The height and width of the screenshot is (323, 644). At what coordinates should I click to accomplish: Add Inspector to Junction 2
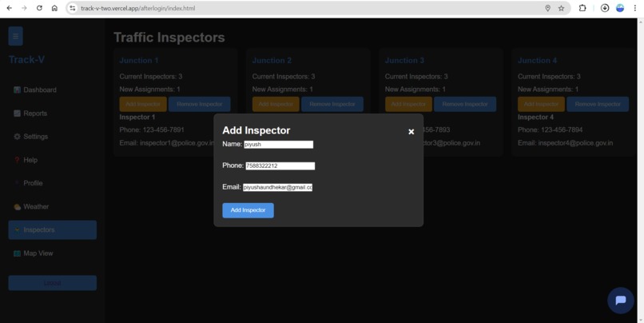pos(276,105)
